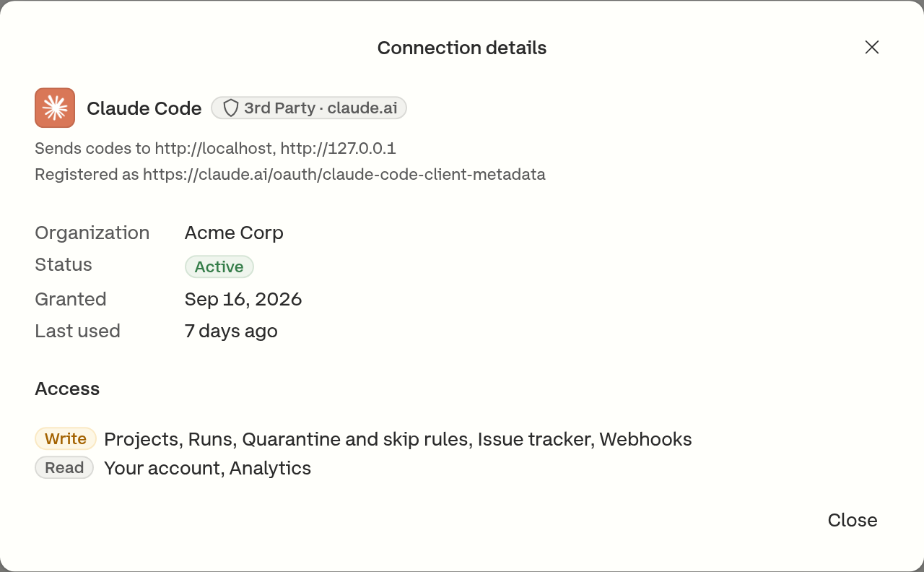This screenshot has width=924, height=572.
Task: Click the shield icon in 3rd Party badge
Action: click(x=230, y=108)
